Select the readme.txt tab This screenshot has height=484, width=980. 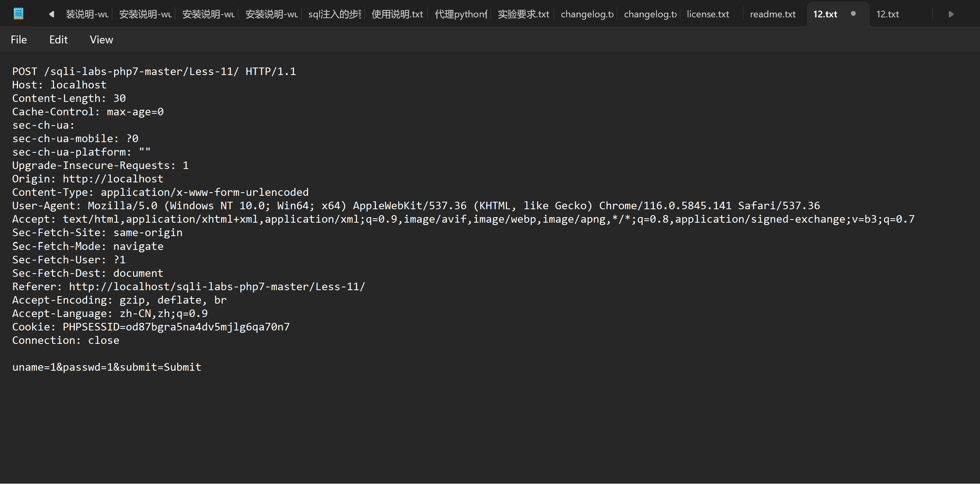coord(772,14)
